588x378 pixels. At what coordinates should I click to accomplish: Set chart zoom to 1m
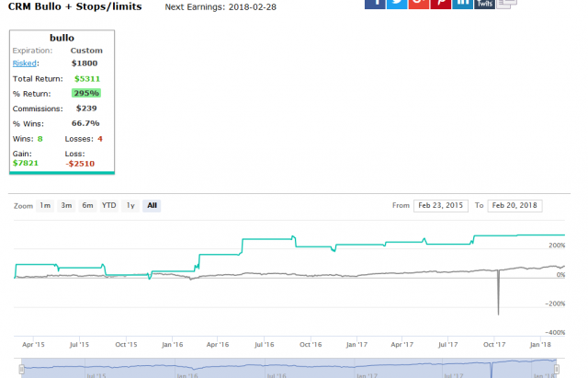coord(45,205)
